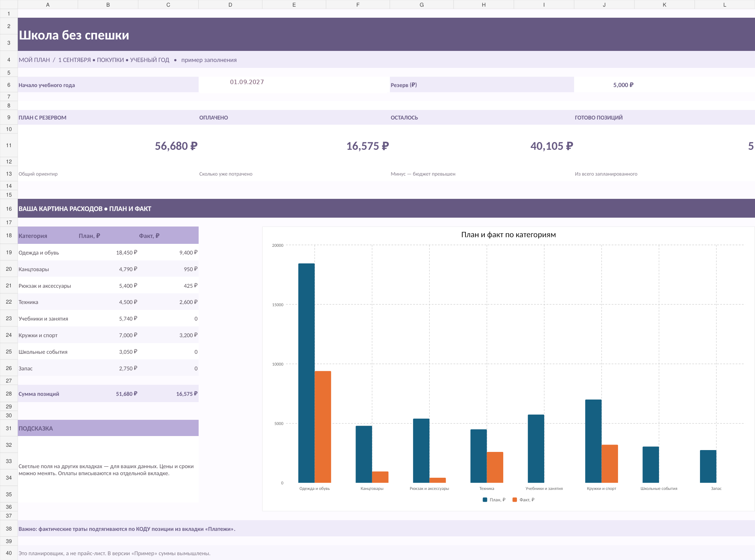Select plan value 4,790 ₽

tap(108, 269)
